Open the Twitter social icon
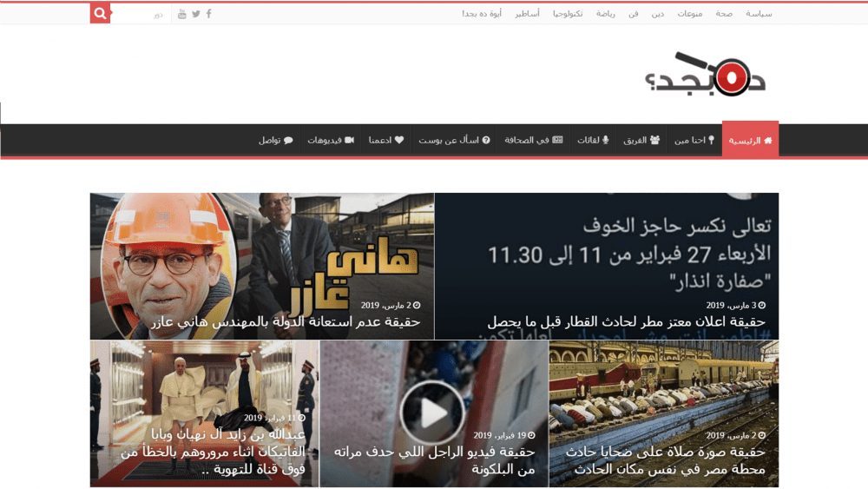This screenshot has width=868, height=489. pyautogui.click(x=196, y=14)
